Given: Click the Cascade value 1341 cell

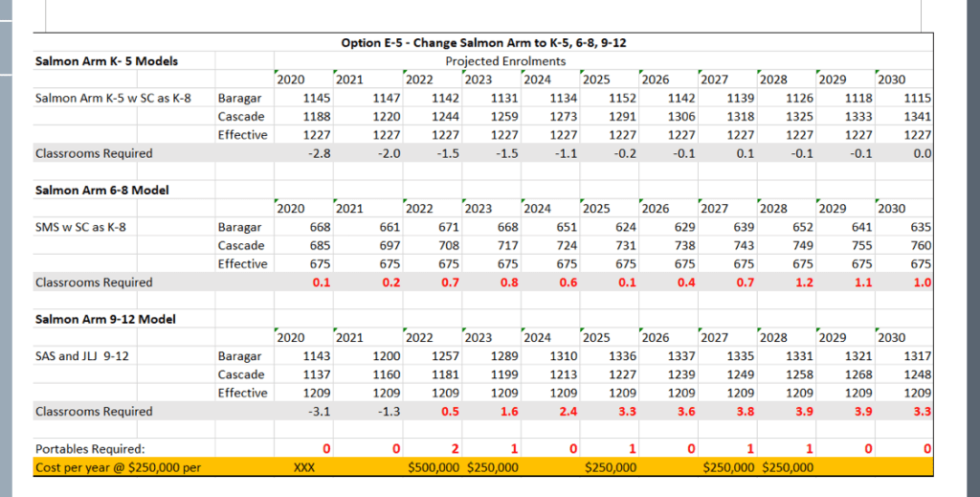Looking at the screenshot, I should tap(915, 117).
